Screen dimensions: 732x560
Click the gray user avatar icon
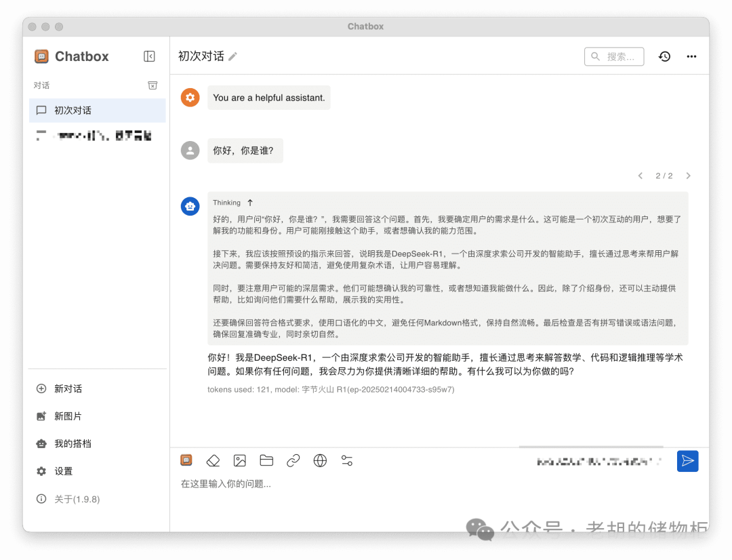point(190,151)
